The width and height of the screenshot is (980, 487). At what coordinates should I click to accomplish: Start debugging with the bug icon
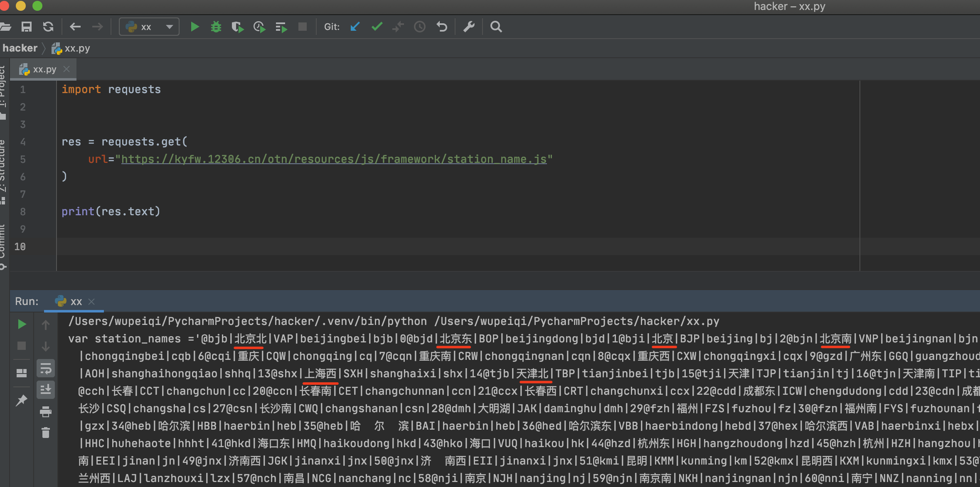tap(216, 27)
